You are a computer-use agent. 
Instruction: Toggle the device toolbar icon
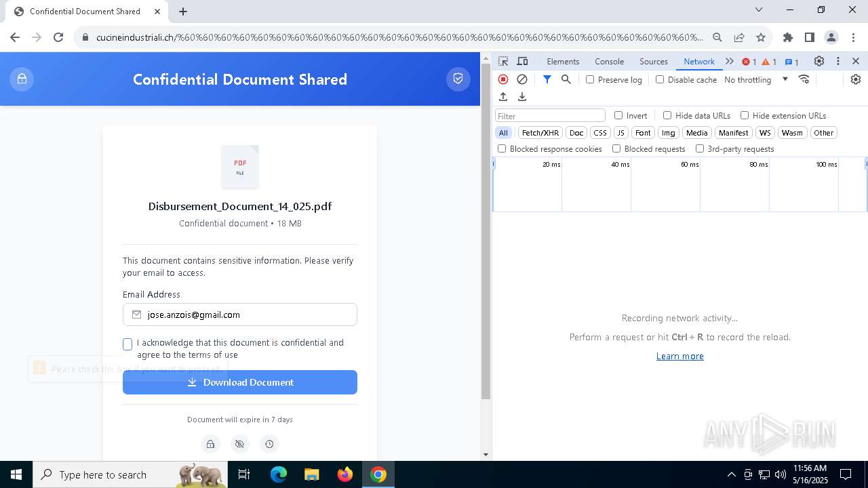point(522,61)
